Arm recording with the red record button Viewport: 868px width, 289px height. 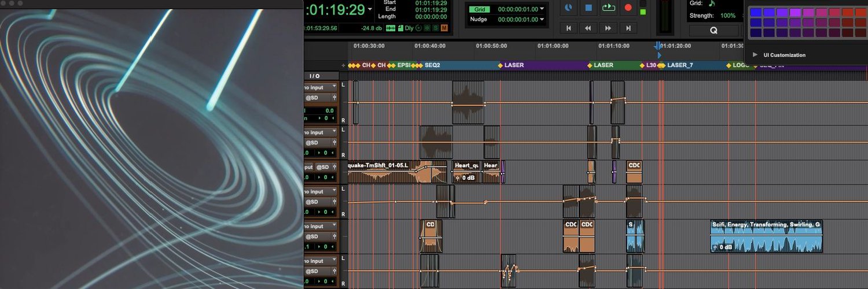click(x=628, y=8)
